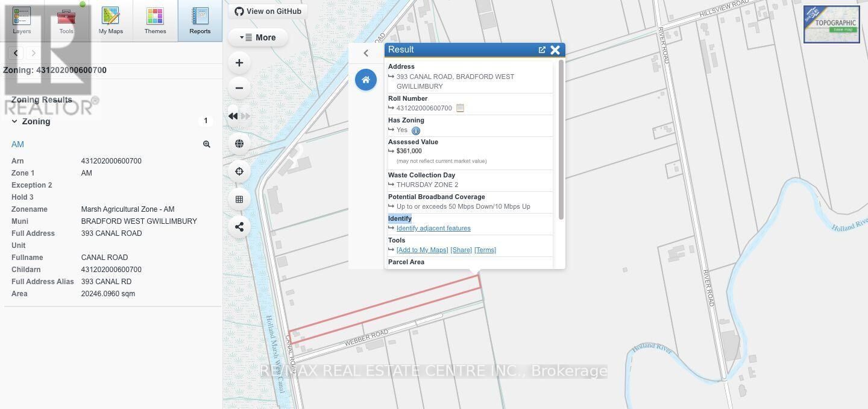The width and height of the screenshot is (868, 409).
Task: Collapse the Zoning results section
Action: coord(15,121)
